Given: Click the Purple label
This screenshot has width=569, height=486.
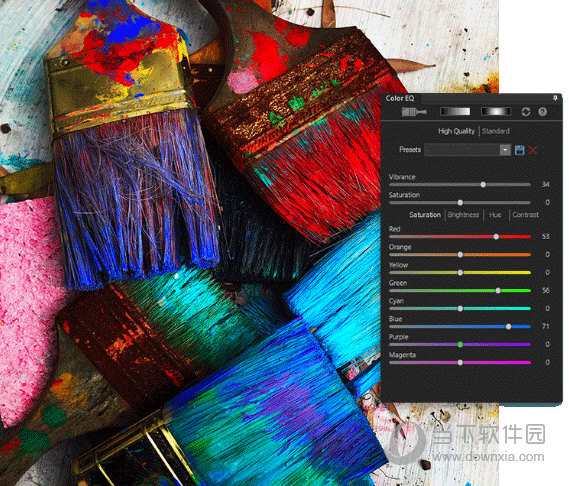Looking at the screenshot, I should pyautogui.click(x=398, y=337).
